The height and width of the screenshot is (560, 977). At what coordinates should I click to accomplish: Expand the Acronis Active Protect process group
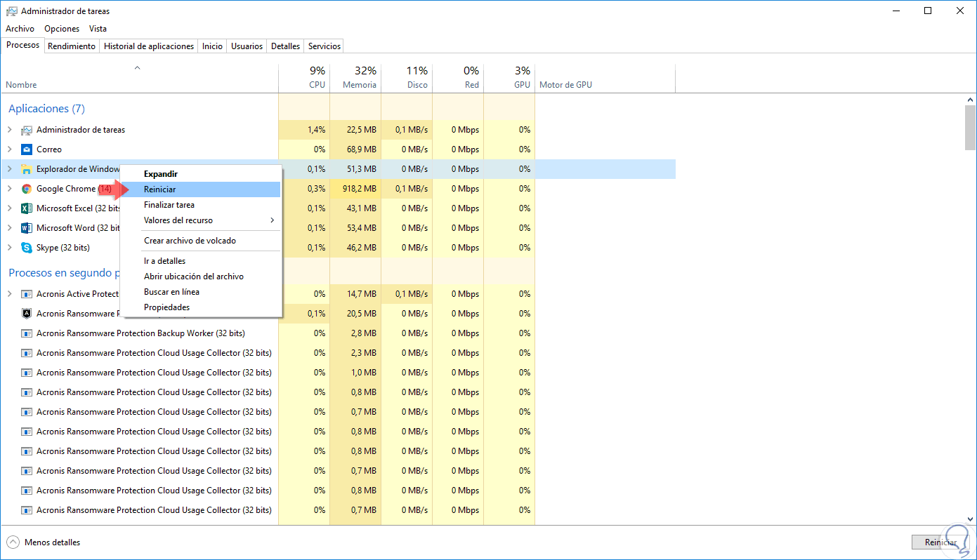coord(10,294)
